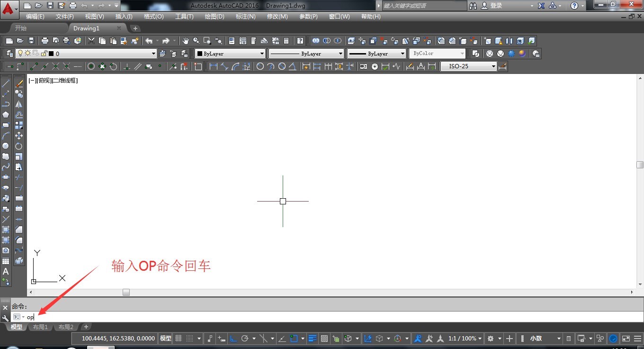Screen dimensions: 644x349
Task: Toggle lineweight display in status bar
Action: (x=313, y=339)
